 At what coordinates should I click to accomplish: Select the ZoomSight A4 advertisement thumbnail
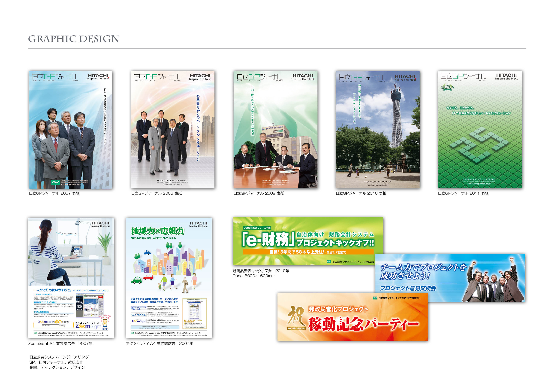pos(71,278)
